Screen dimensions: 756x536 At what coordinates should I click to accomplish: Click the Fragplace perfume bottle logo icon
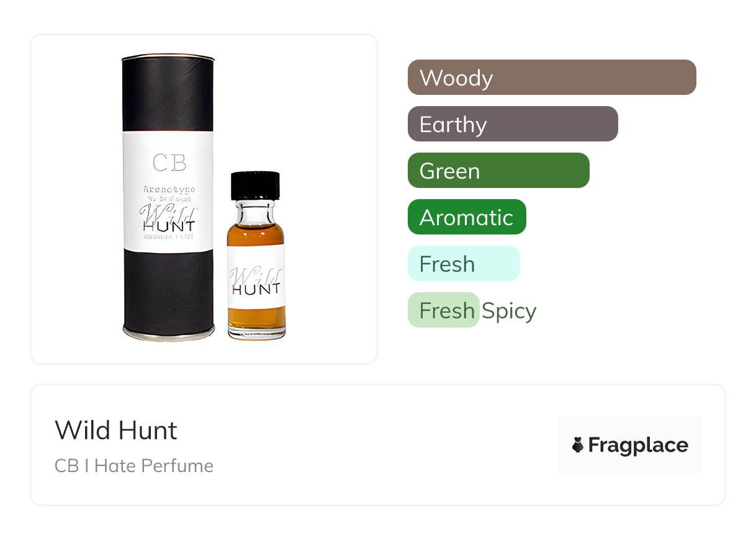[578, 445]
